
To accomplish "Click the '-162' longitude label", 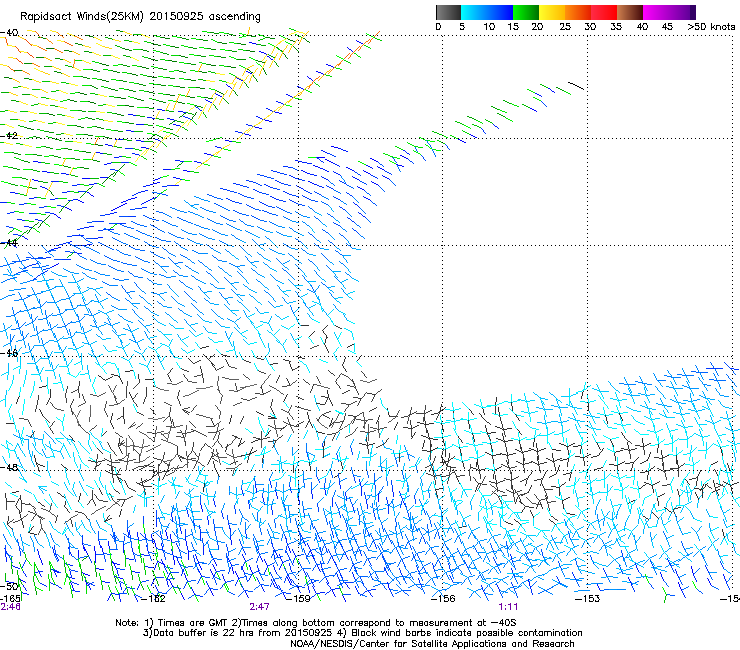I will coord(153,599).
